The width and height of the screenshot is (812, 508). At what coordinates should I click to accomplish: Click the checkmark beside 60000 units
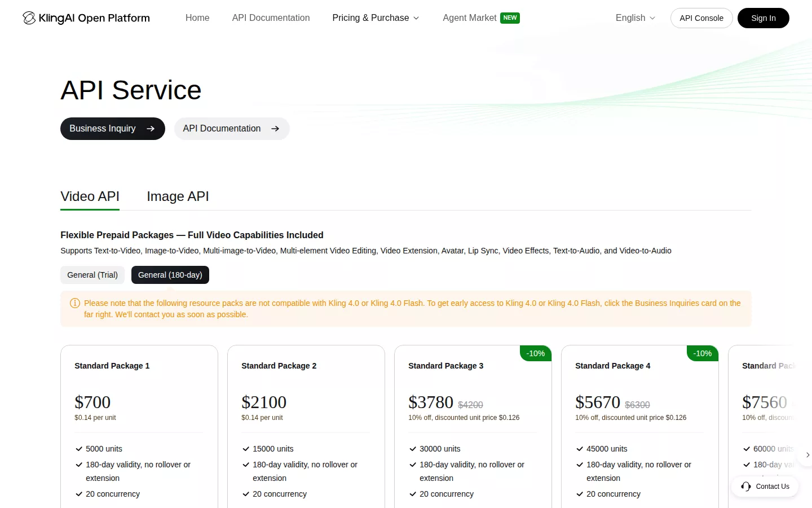pyautogui.click(x=747, y=449)
